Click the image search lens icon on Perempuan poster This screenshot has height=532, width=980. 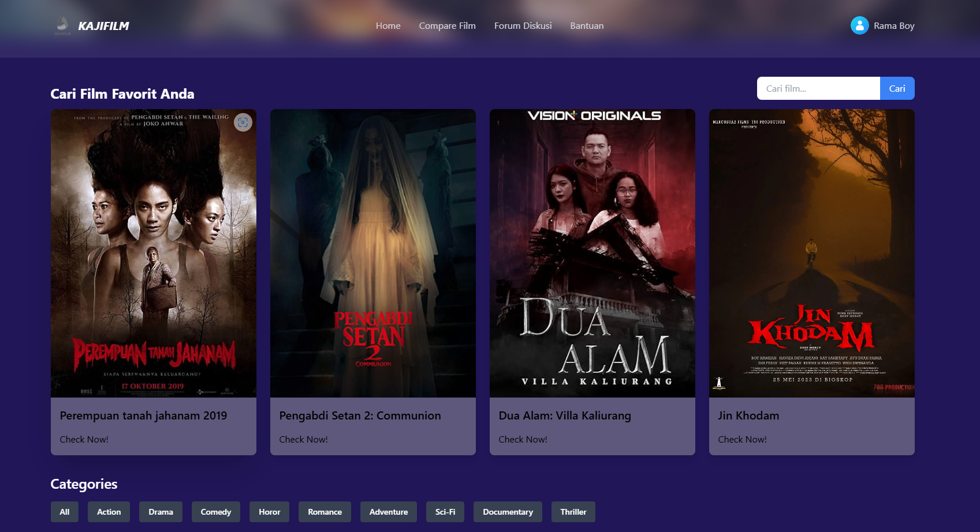pyautogui.click(x=243, y=122)
